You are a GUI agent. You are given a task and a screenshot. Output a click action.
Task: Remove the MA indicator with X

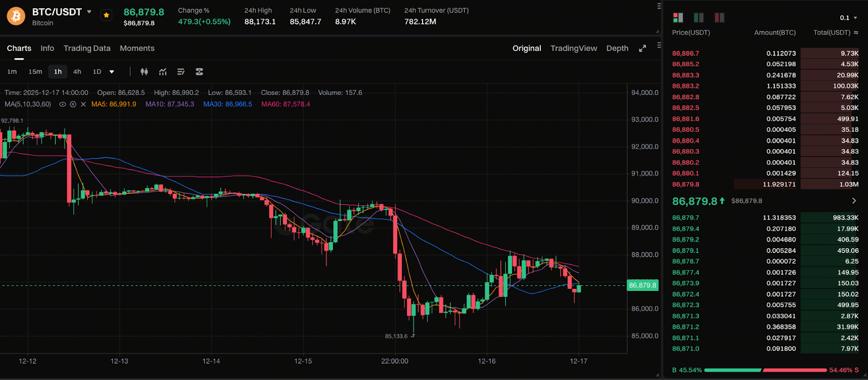83,104
